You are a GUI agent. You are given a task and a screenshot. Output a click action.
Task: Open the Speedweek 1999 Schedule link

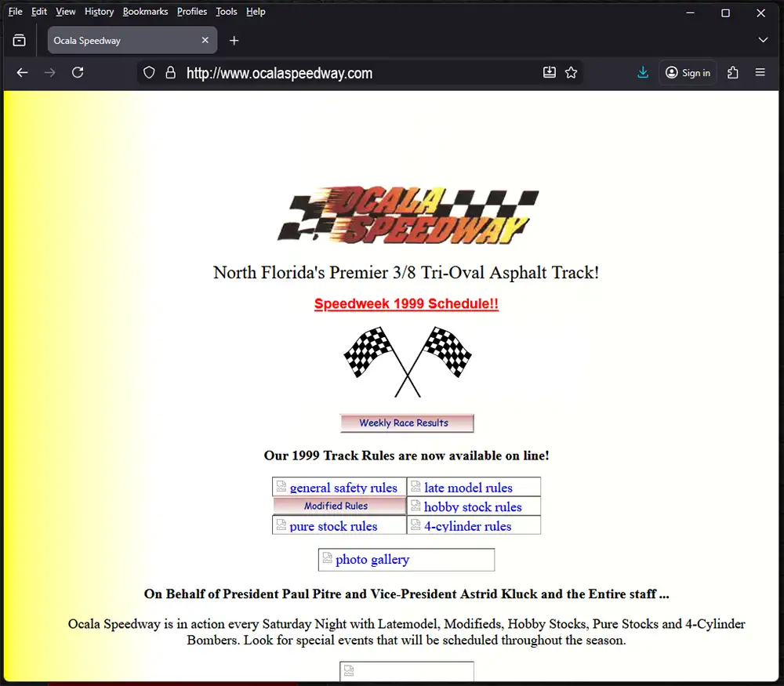(x=406, y=304)
